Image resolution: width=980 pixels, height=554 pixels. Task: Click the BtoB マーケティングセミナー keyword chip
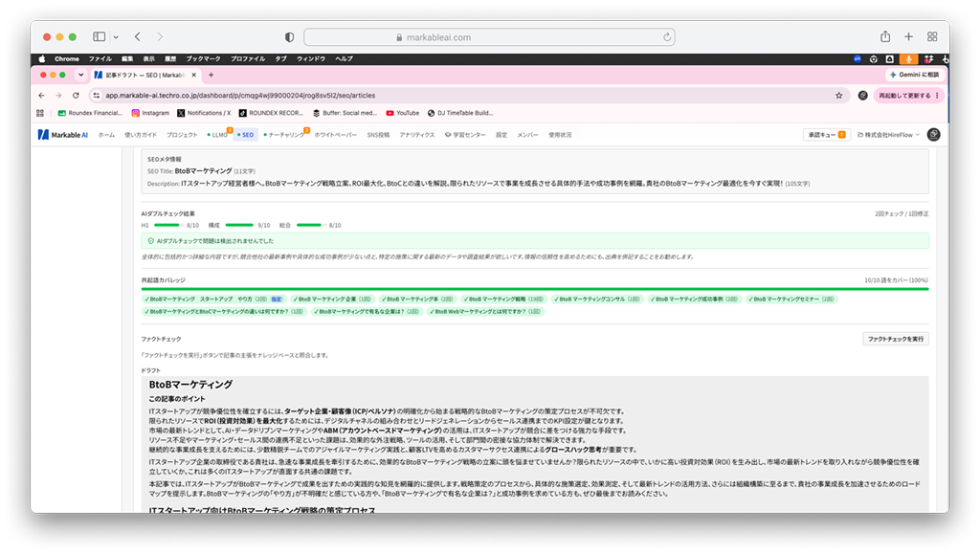[791, 299]
